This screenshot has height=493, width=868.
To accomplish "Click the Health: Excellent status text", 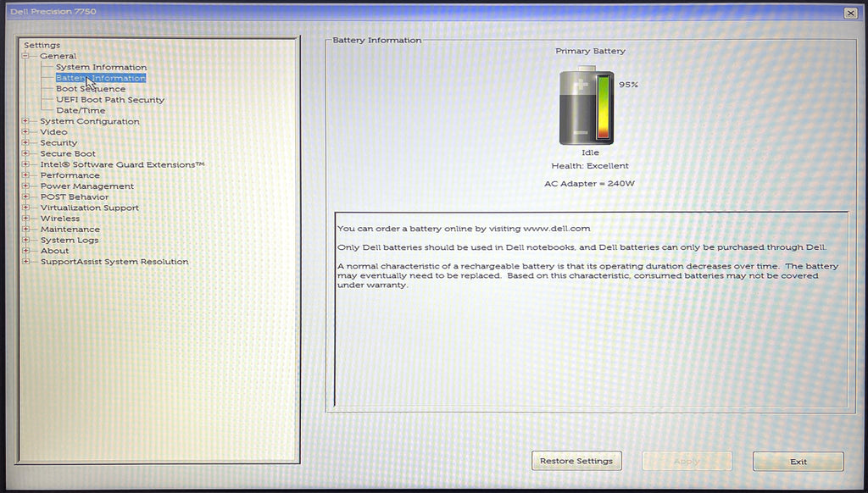I will [590, 165].
